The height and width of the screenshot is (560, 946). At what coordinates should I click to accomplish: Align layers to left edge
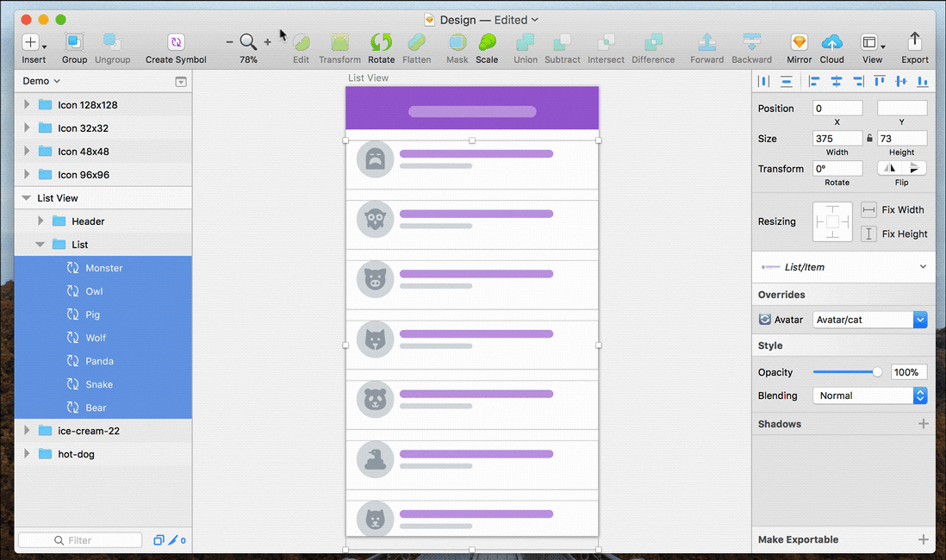814,81
